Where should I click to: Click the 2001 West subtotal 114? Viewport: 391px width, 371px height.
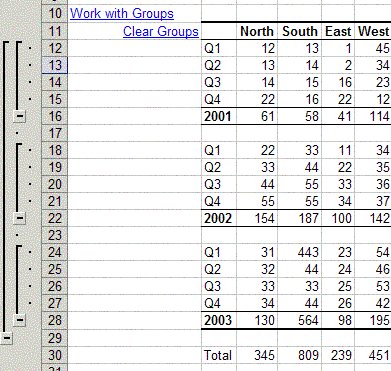(x=373, y=116)
